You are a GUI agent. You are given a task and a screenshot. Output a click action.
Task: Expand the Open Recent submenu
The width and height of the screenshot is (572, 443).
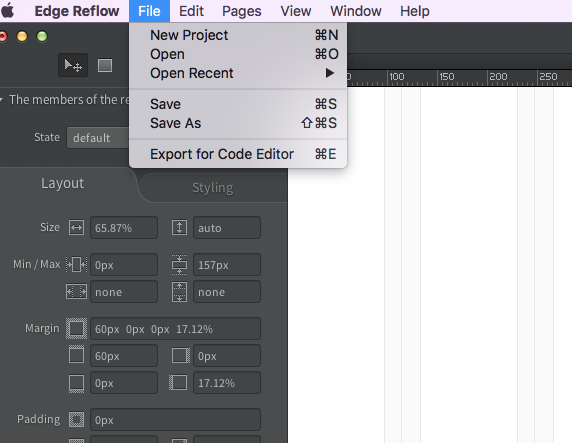238,73
